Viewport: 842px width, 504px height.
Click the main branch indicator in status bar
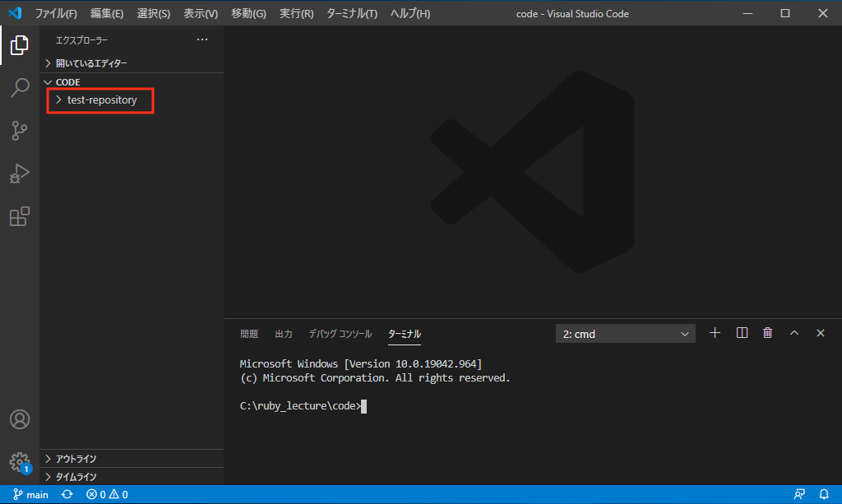30,494
